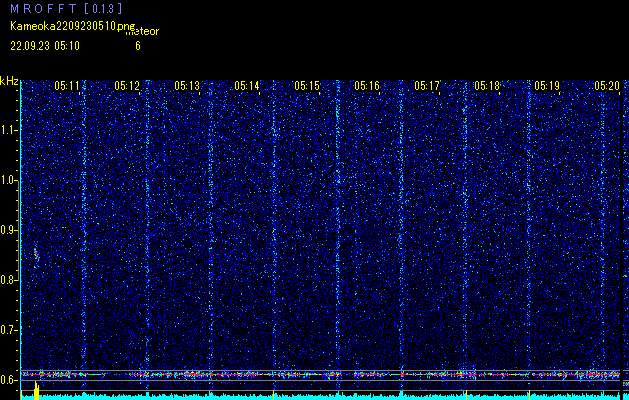Click the yellow "meteor" label
The image size is (629, 400).
pos(142,31)
